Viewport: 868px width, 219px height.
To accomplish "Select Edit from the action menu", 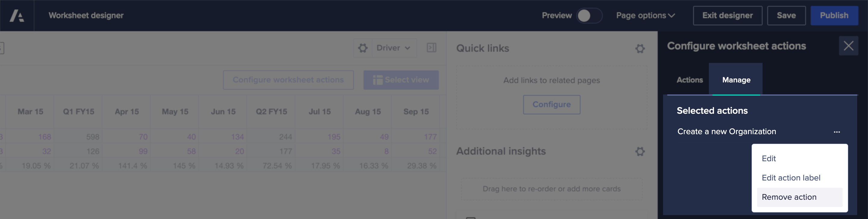I will click(769, 159).
